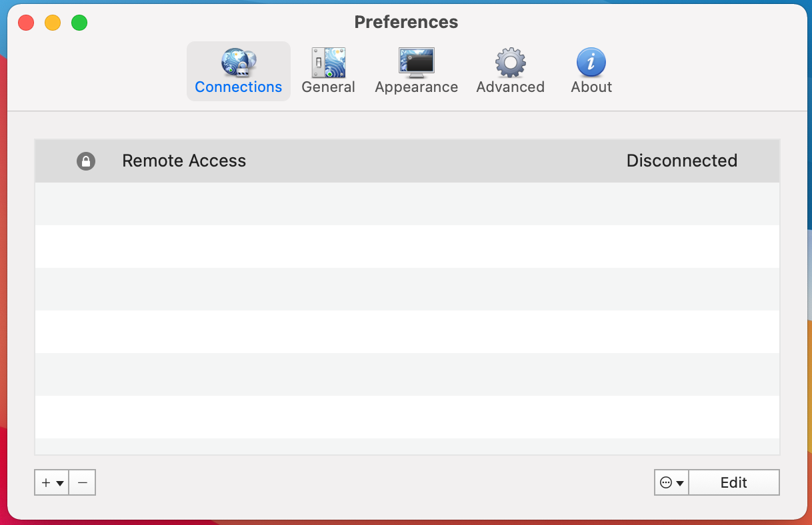Screen dimensions: 812x525
Task: Switch to the Appearance tab
Action: tap(416, 87)
